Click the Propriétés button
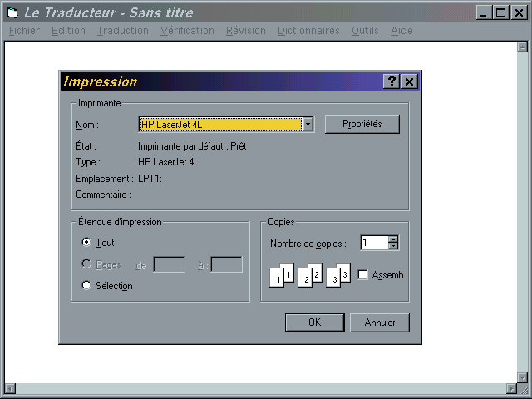The image size is (532, 399). click(x=362, y=124)
